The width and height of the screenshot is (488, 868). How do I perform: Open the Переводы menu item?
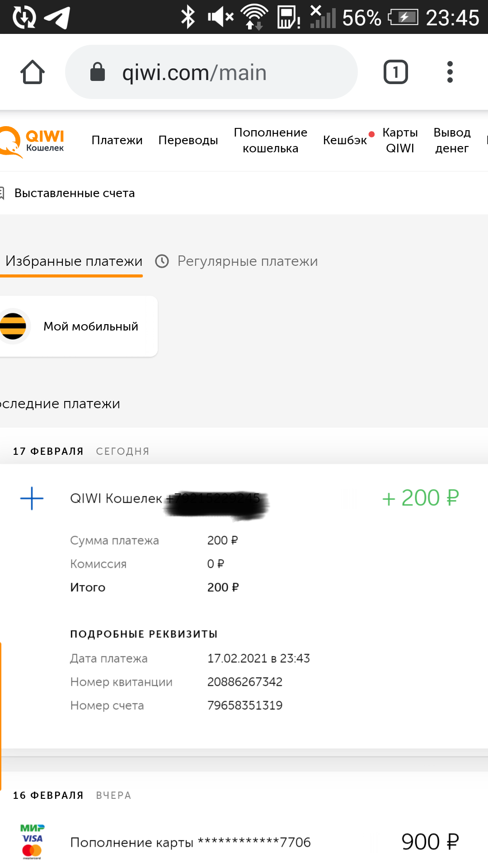pos(188,140)
